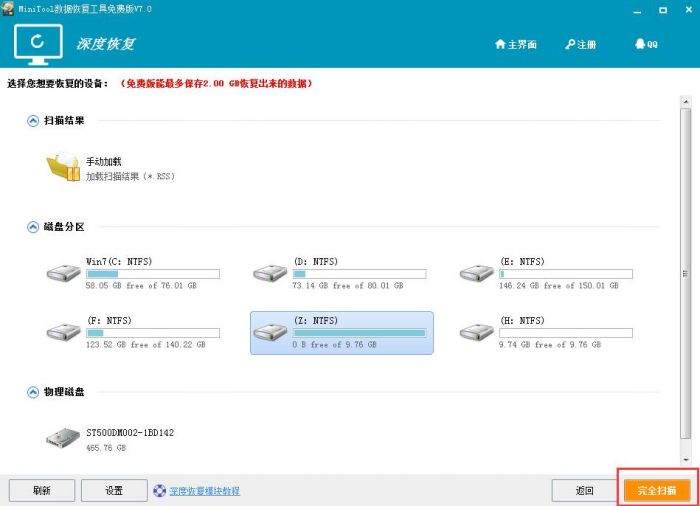Click (Z: NTFS) partition label
Screen dimensions: 700x506
pos(316,321)
